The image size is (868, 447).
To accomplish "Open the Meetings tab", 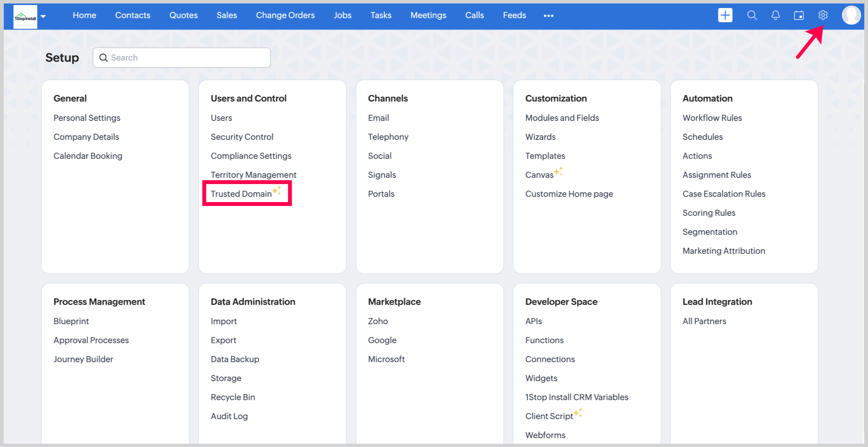I will point(428,15).
